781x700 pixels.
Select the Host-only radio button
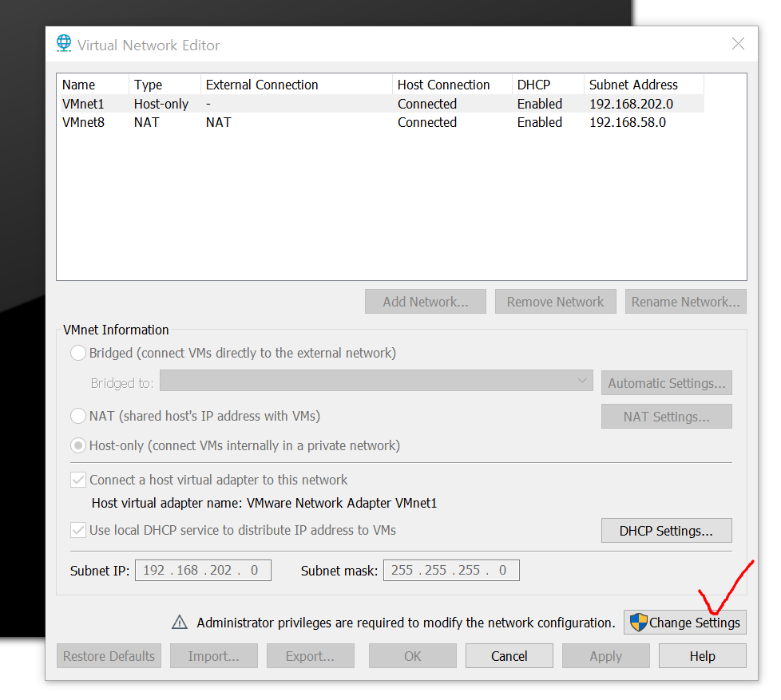pos(78,445)
